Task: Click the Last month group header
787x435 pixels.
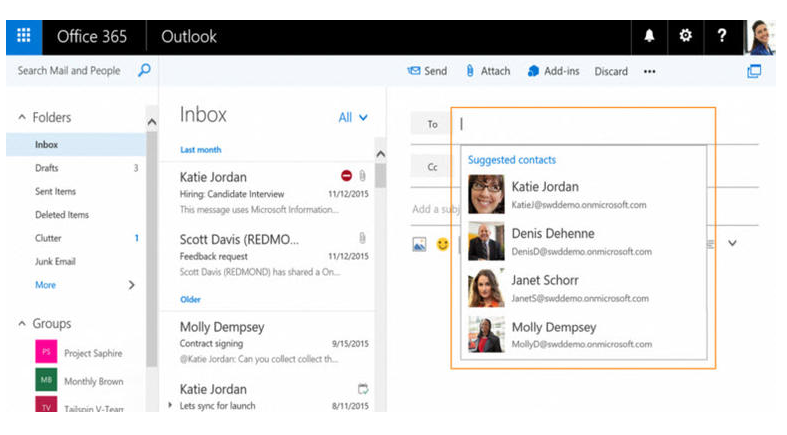Action: point(201,150)
